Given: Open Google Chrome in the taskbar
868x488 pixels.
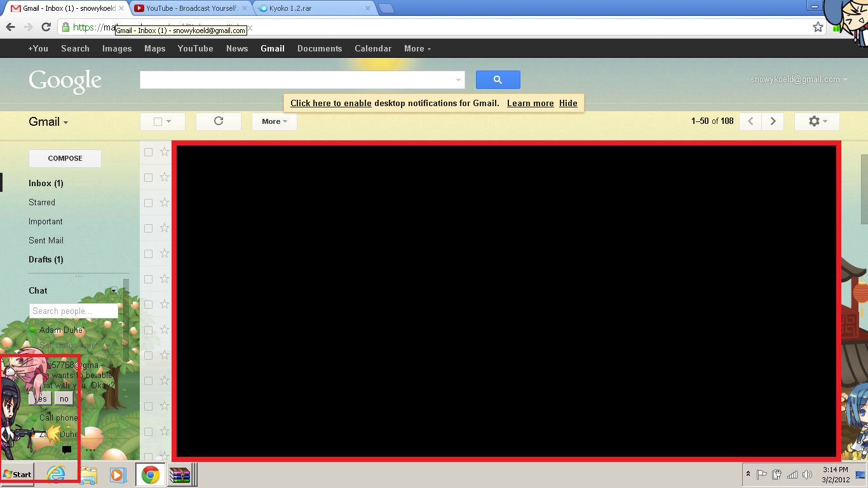Looking at the screenshot, I should (x=151, y=475).
